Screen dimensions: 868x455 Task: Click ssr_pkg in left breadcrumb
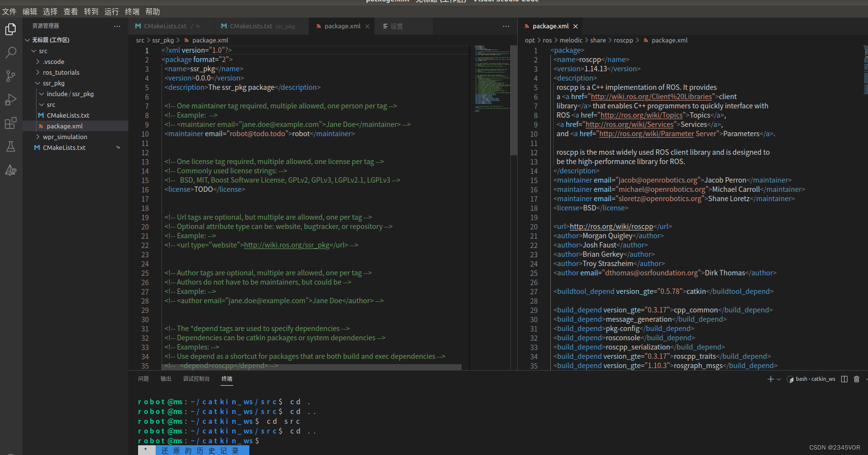point(163,41)
